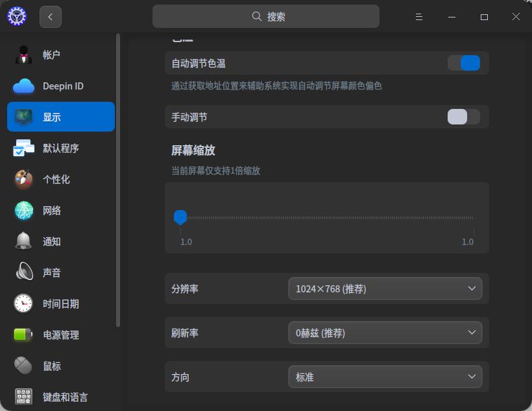Click the 网络 globe icon

24,210
